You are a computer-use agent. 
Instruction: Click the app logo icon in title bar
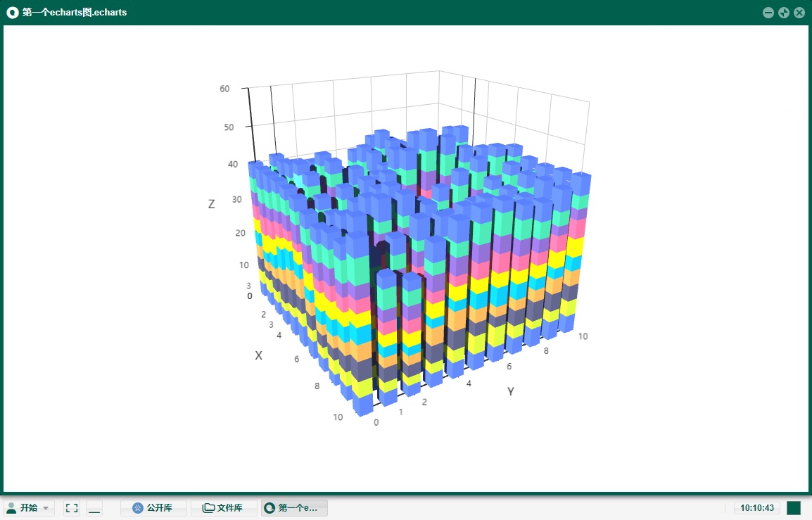[13, 13]
